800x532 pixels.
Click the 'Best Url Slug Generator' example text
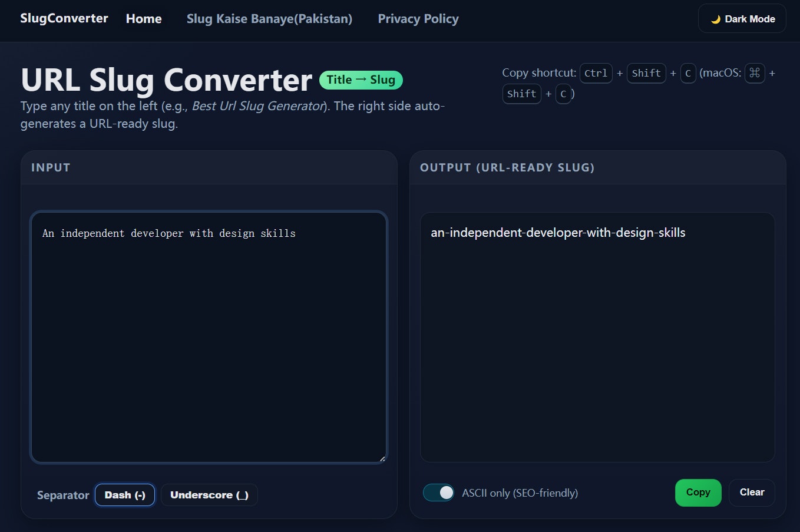pos(258,106)
